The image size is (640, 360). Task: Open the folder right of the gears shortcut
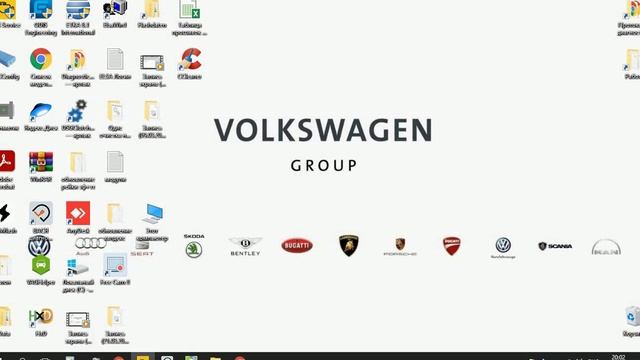[x=114, y=111]
